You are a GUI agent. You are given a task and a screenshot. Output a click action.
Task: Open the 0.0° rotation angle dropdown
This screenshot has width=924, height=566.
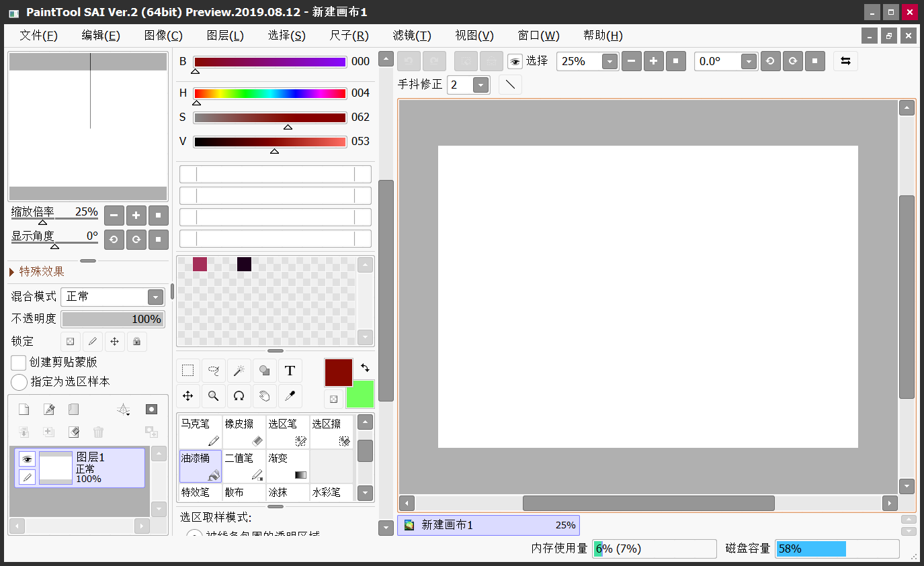[x=749, y=62]
